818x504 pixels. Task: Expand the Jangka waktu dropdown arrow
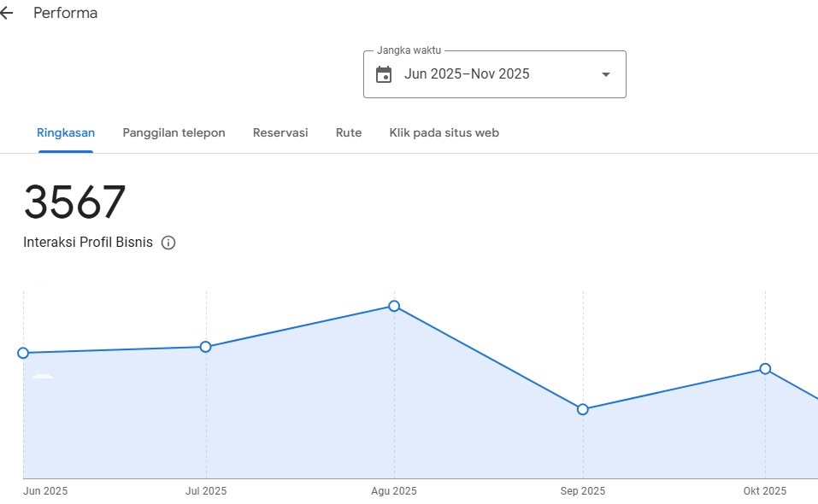click(x=606, y=74)
